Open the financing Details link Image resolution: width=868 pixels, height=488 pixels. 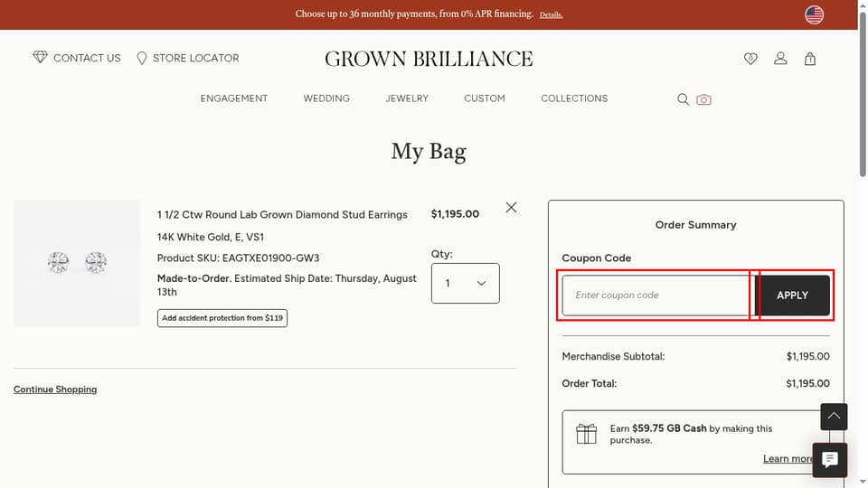(x=551, y=15)
